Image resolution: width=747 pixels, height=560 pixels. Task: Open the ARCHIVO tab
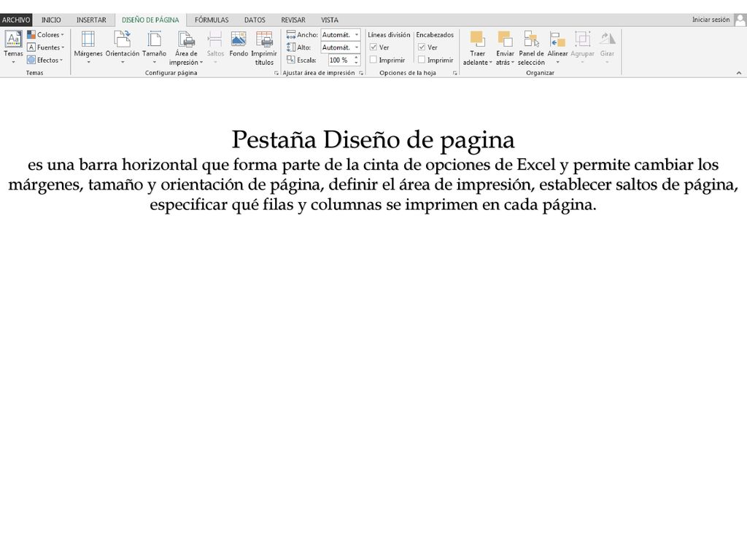point(16,20)
